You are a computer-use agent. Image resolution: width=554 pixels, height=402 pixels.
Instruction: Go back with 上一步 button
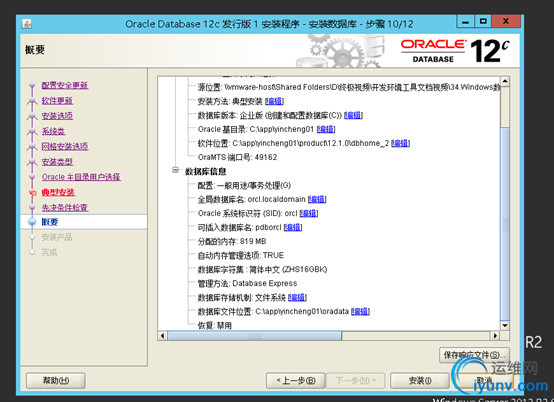(296, 380)
